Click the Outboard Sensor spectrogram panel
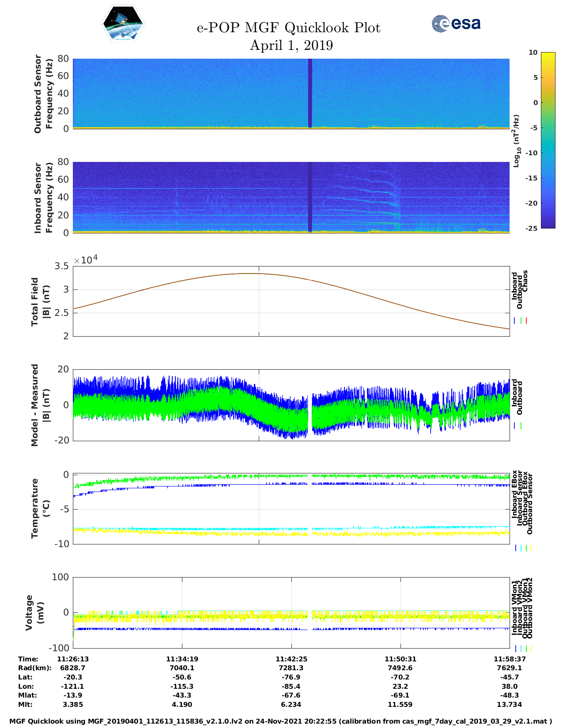563x728 pixels. [x=291, y=93]
